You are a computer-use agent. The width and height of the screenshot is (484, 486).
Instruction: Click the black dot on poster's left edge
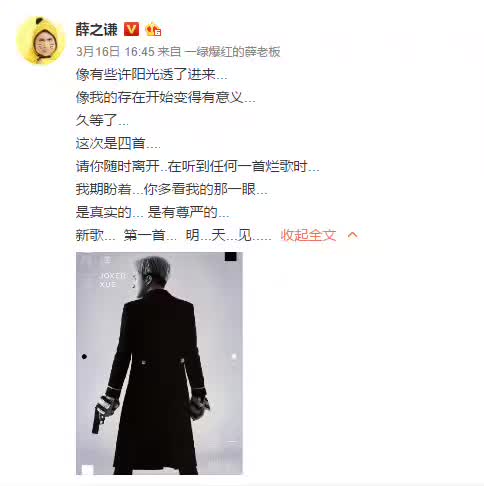click(84, 356)
